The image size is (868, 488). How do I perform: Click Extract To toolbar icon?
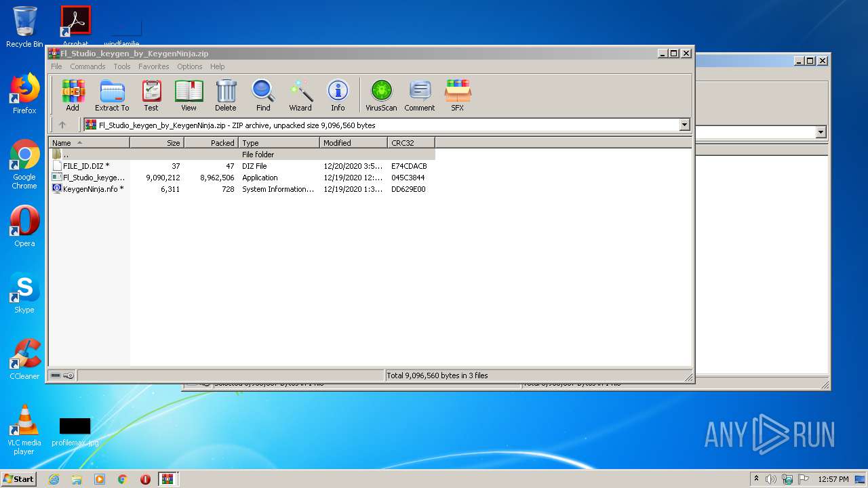[112, 96]
